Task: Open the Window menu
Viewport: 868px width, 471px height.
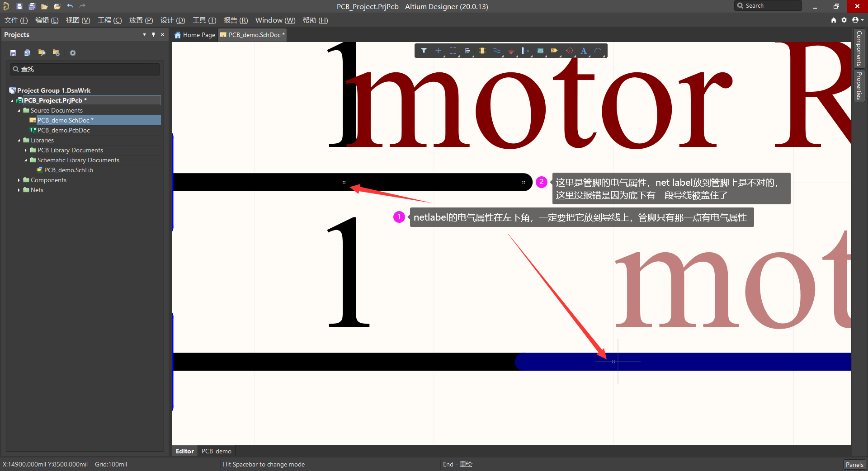Action: pyautogui.click(x=274, y=20)
